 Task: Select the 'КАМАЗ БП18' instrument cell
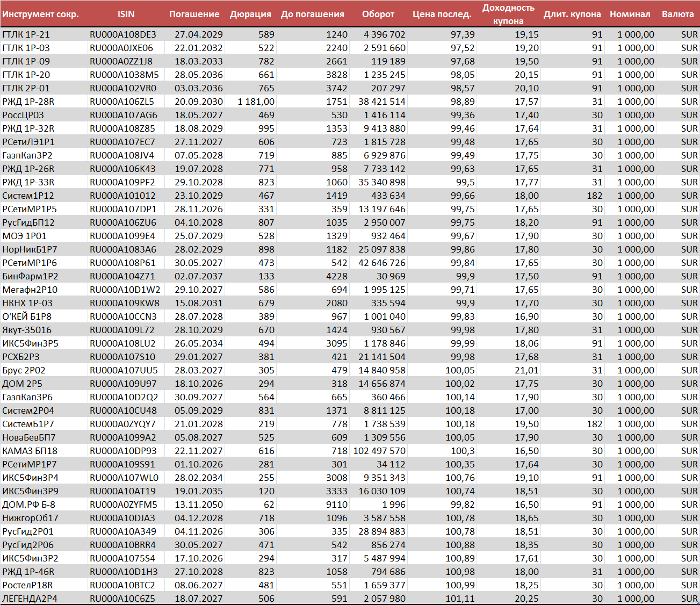click(x=30, y=451)
